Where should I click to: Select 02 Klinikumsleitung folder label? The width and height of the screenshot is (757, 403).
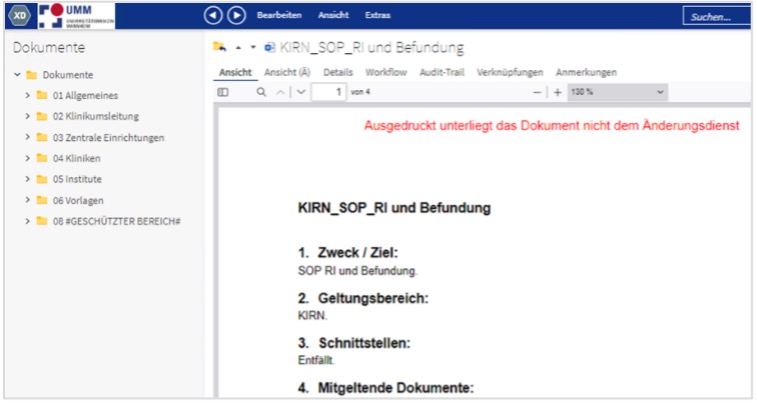pyautogui.click(x=96, y=116)
